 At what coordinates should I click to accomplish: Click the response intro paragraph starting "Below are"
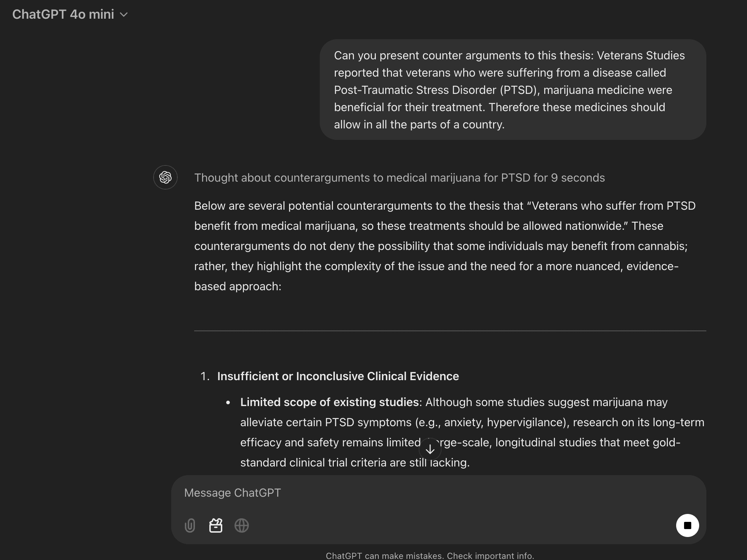[445, 246]
